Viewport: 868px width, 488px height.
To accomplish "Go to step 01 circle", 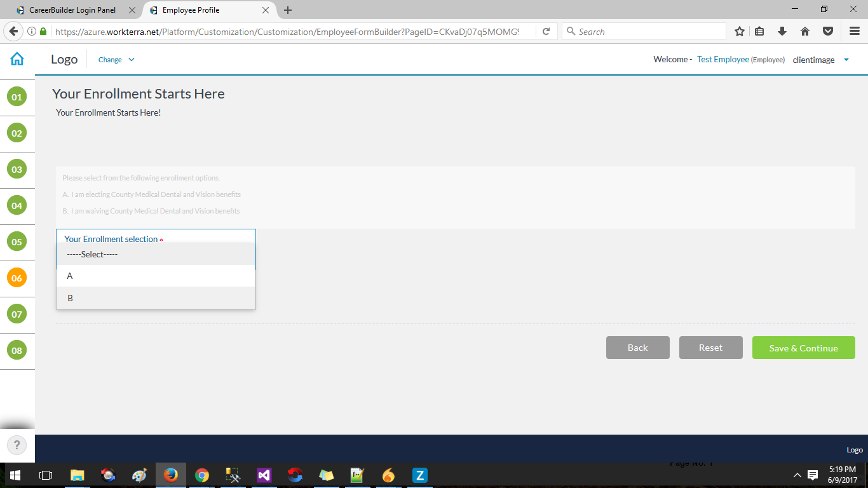I will coord(17,97).
